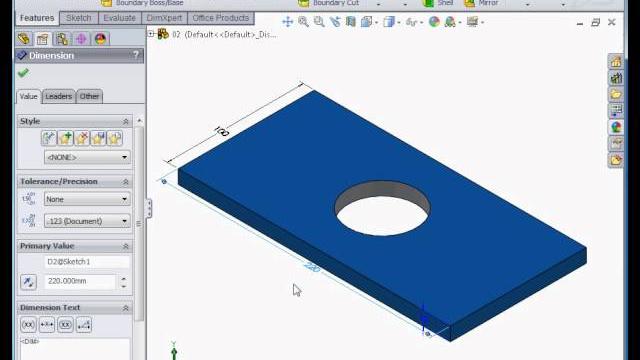This screenshot has height=360, width=640.
Task: Open Custom Properties task pane tab
Action: [616, 143]
